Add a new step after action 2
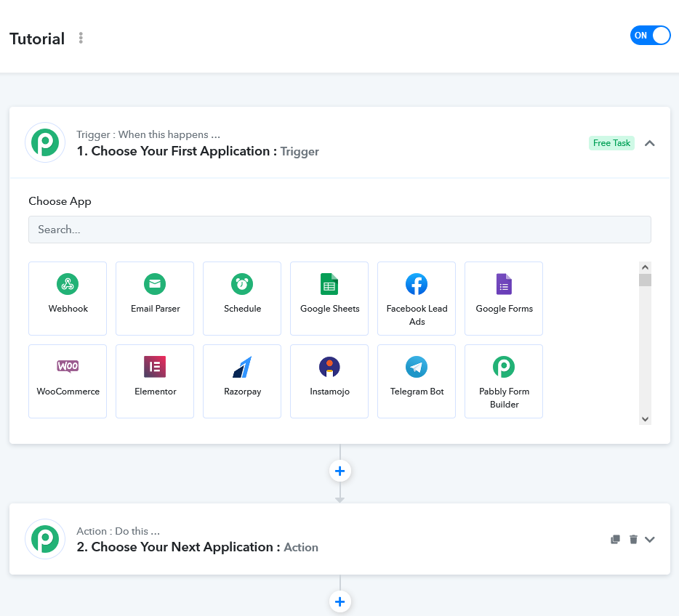 [340, 601]
